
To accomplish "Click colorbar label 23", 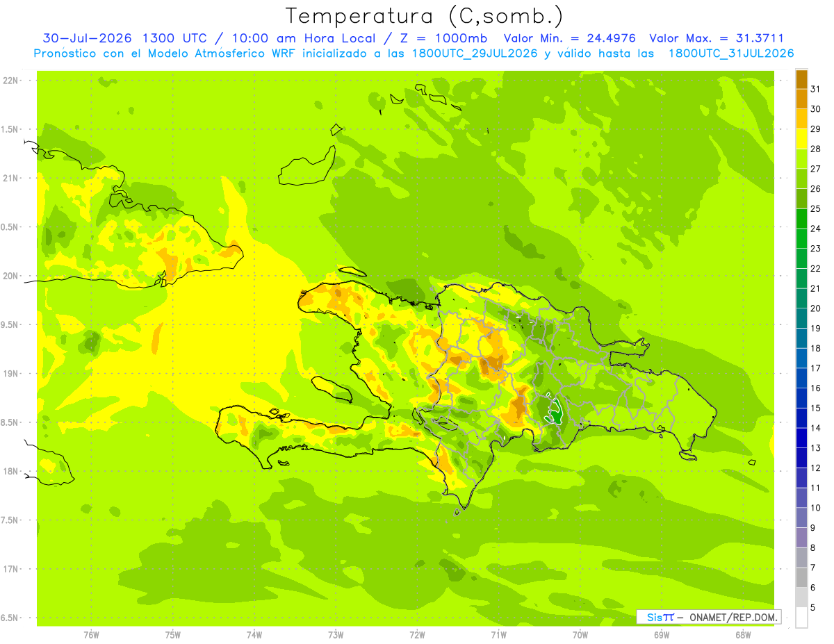I will pyautogui.click(x=816, y=249).
